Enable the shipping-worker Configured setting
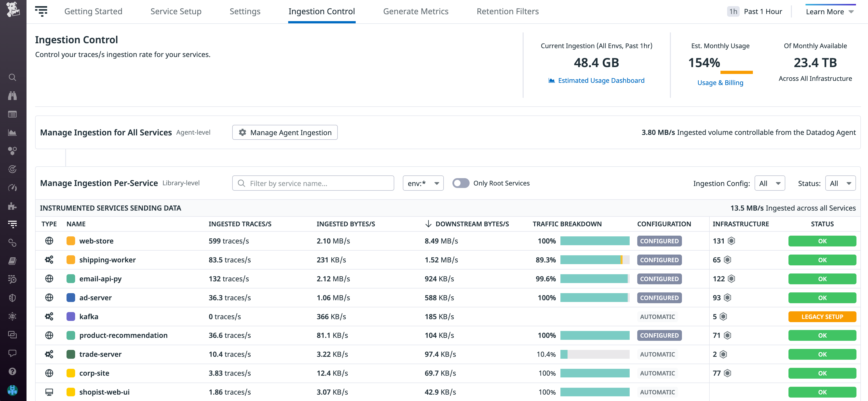Image resolution: width=868 pixels, height=401 pixels. click(x=659, y=260)
